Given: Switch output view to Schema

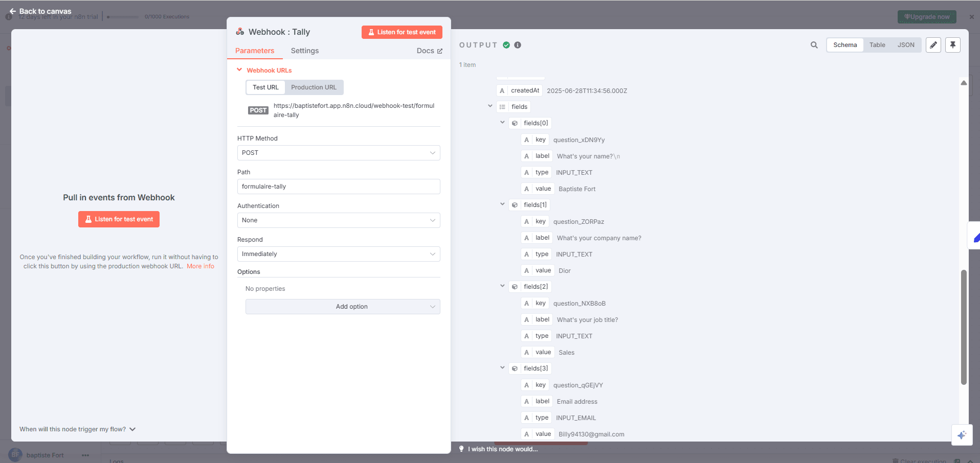Looking at the screenshot, I should click(845, 45).
